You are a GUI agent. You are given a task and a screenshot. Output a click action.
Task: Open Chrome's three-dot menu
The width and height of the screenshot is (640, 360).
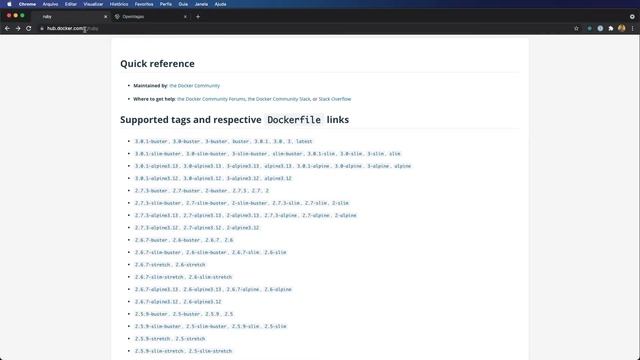pyautogui.click(x=633, y=29)
